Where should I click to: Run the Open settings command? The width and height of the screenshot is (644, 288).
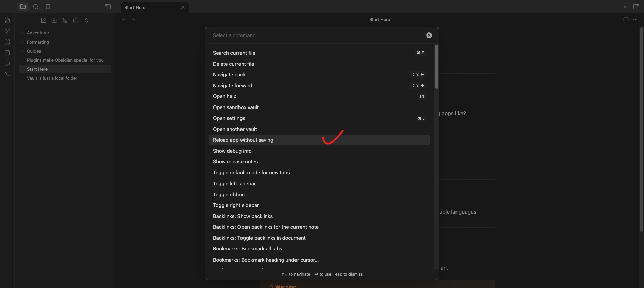(x=319, y=118)
